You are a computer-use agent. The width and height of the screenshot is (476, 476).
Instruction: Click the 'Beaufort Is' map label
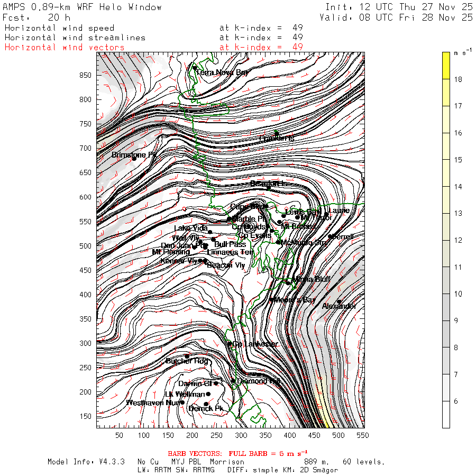tap(269, 184)
